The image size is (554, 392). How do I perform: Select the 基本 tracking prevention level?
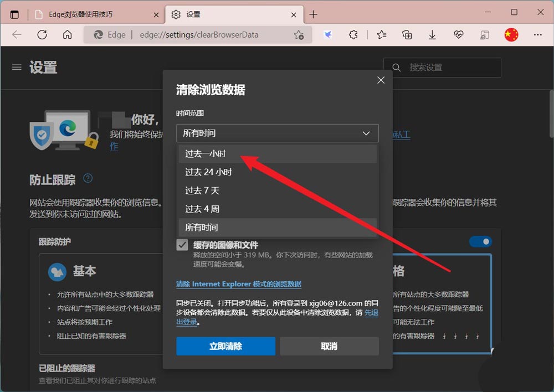85,271
